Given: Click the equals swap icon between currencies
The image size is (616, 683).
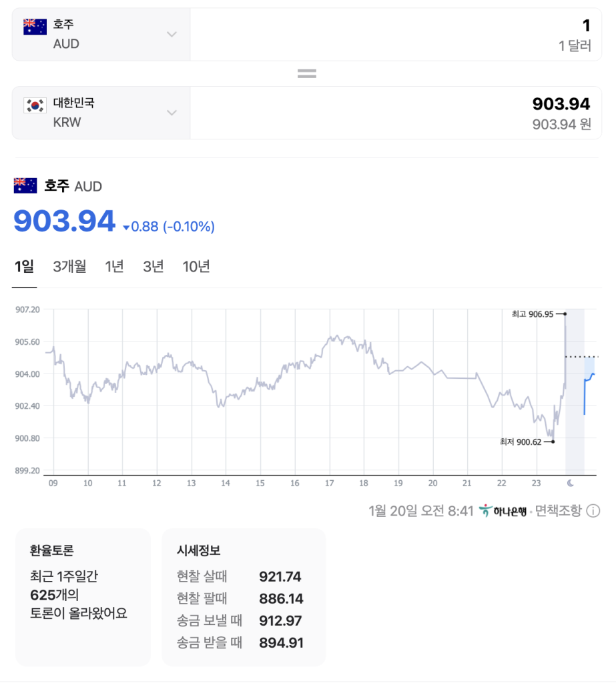Looking at the screenshot, I should click(x=307, y=73).
